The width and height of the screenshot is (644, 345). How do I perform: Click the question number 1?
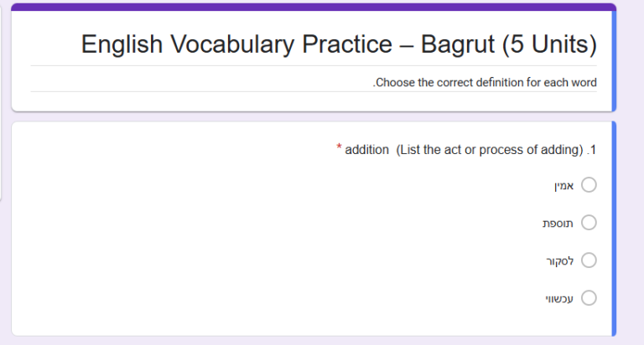[x=592, y=150]
